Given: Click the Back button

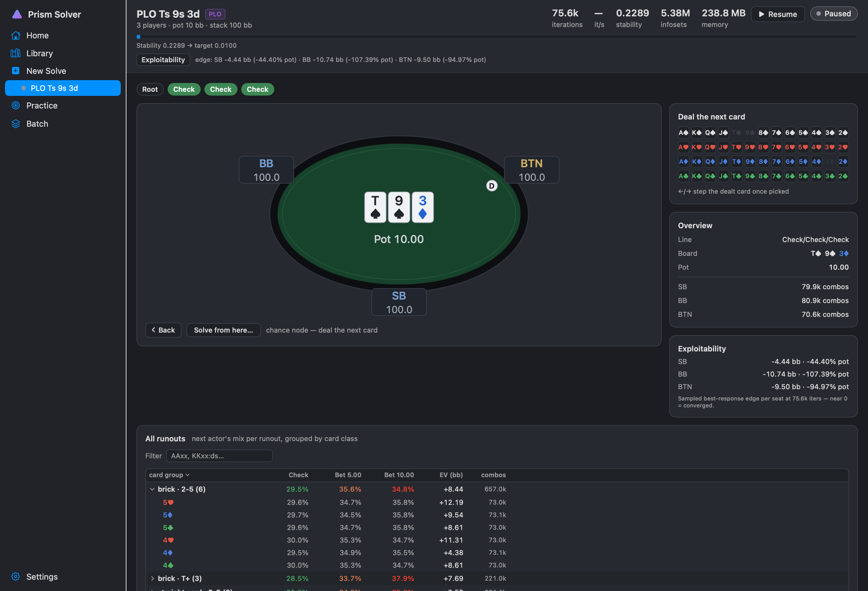Looking at the screenshot, I should coord(163,330).
